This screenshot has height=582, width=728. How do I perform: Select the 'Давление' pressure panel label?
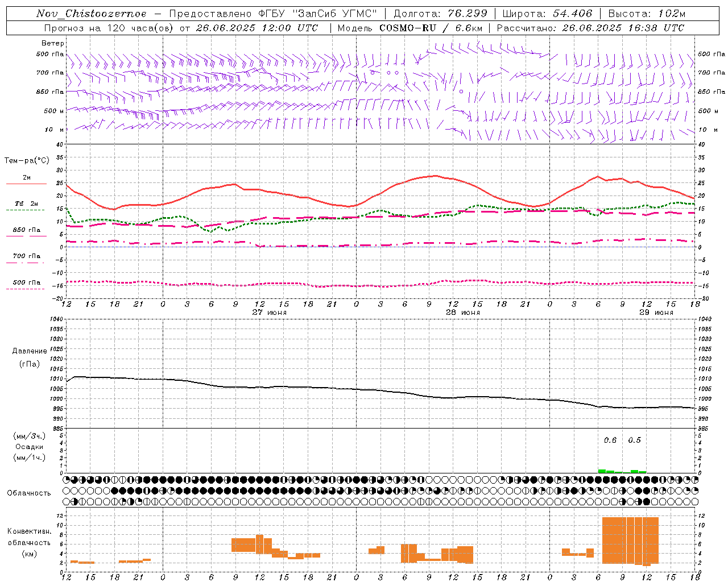coord(30,351)
